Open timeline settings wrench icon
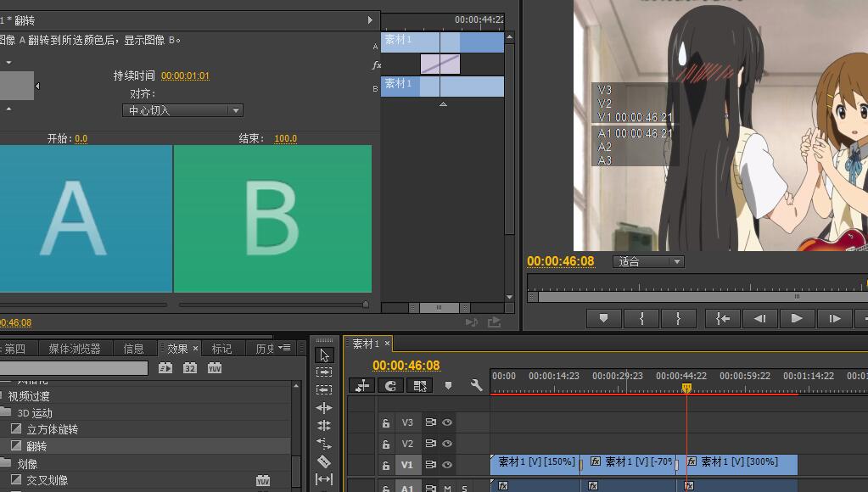Viewport: 868px width, 492px height. (x=477, y=385)
